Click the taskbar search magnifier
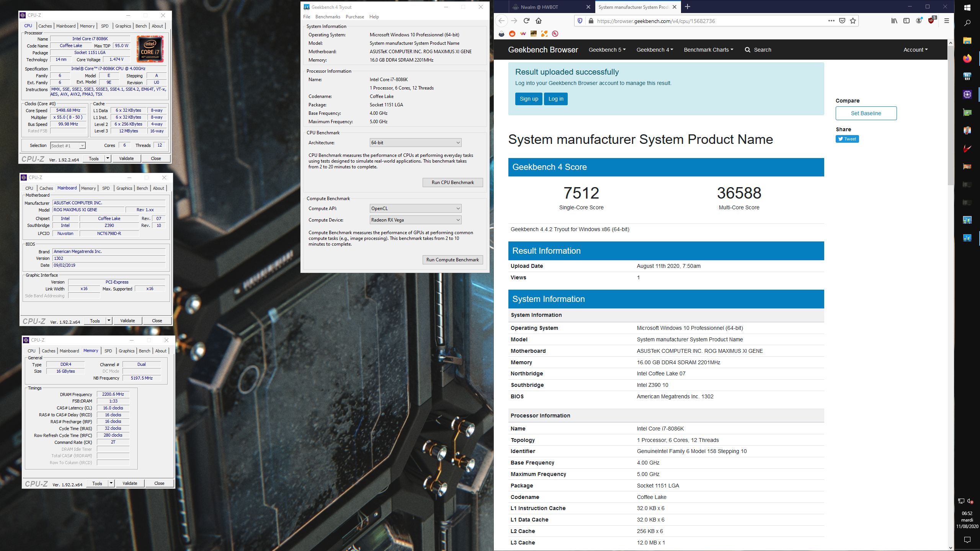Viewport: 980px width, 551px height. (967, 23)
